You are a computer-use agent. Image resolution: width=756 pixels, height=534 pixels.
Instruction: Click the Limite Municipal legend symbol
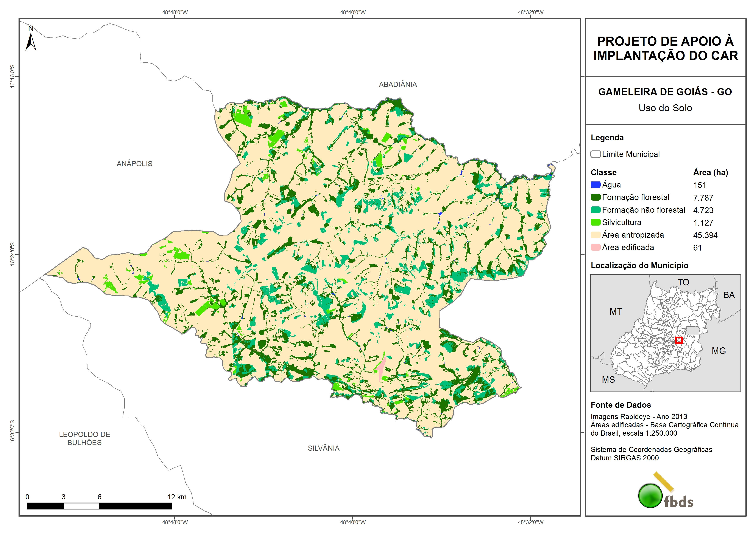click(x=595, y=154)
